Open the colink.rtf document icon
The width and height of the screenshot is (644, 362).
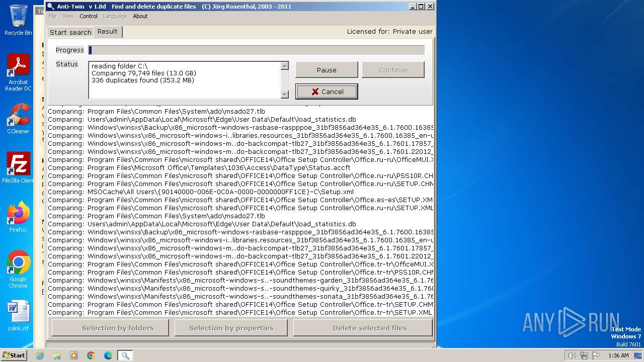point(18,316)
